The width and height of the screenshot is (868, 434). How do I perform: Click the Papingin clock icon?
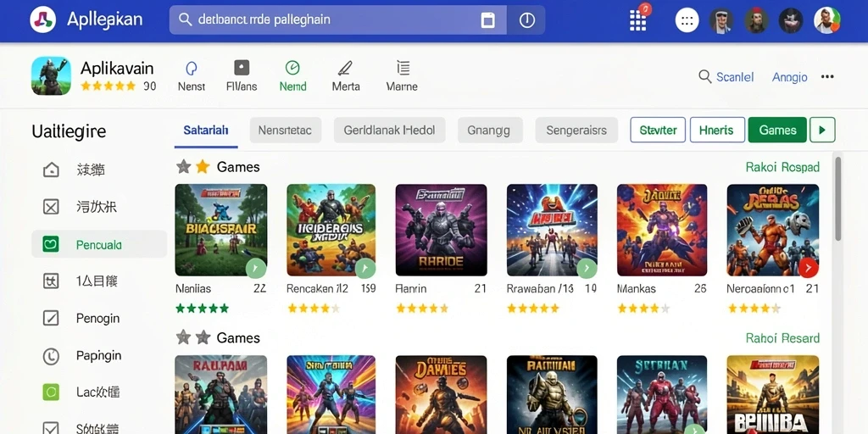51,356
